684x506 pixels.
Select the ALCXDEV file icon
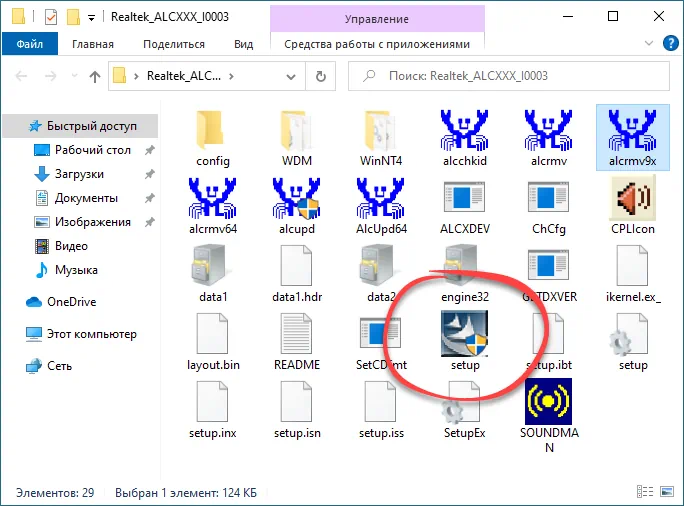click(465, 206)
